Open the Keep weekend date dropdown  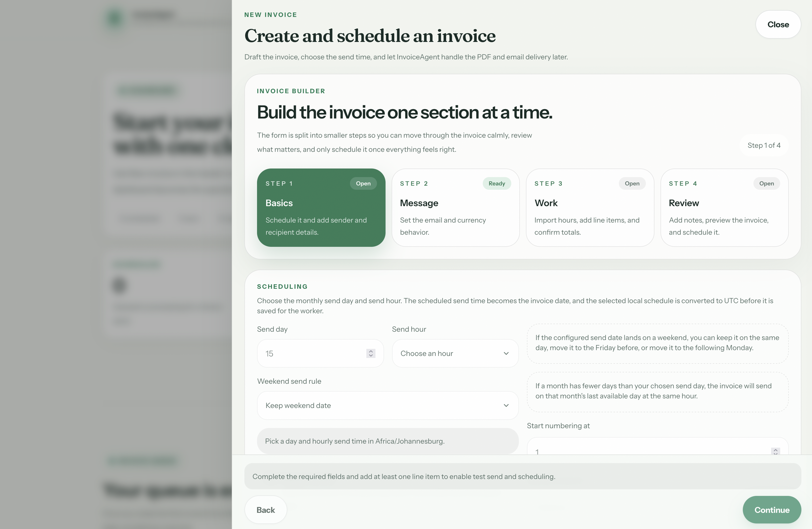click(388, 405)
